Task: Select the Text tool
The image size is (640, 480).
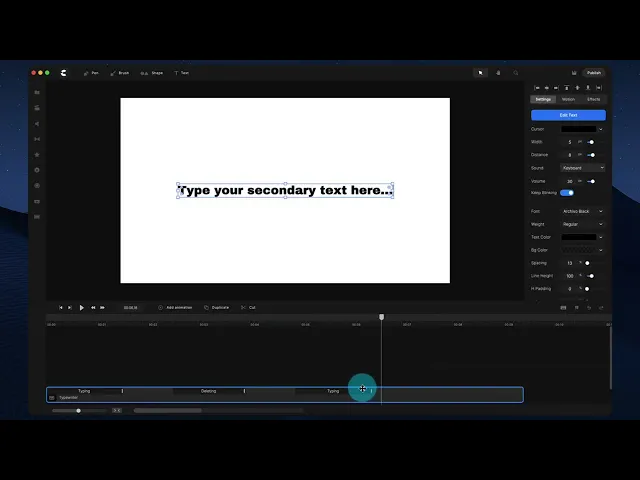Action: (182, 73)
